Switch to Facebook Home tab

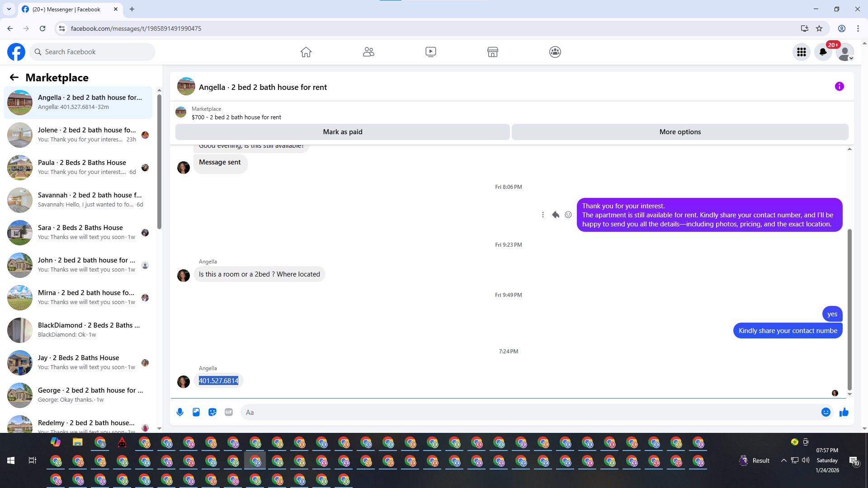click(306, 52)
